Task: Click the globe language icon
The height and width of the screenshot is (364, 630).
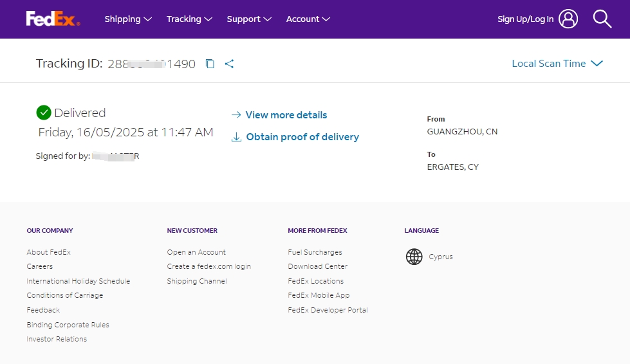Action: point(414,257)
